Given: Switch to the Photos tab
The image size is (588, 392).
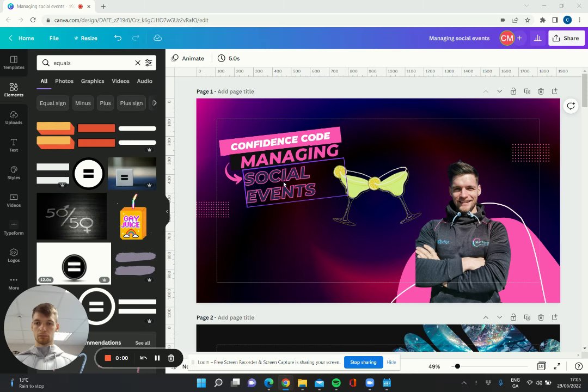Looking at the screenshot, I should [64, 81].
